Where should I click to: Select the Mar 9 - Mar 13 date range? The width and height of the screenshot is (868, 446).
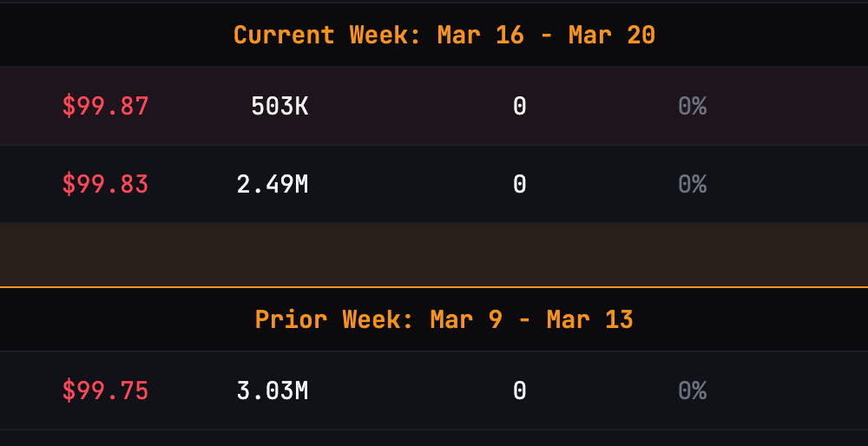(531, 319)
